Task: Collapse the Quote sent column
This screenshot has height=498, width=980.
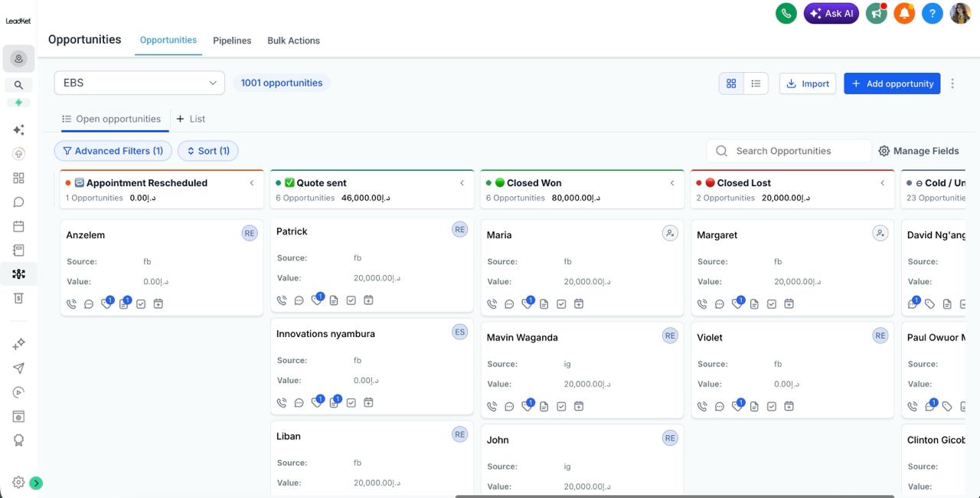Action: pyautogui.click(x=462, y=183)
